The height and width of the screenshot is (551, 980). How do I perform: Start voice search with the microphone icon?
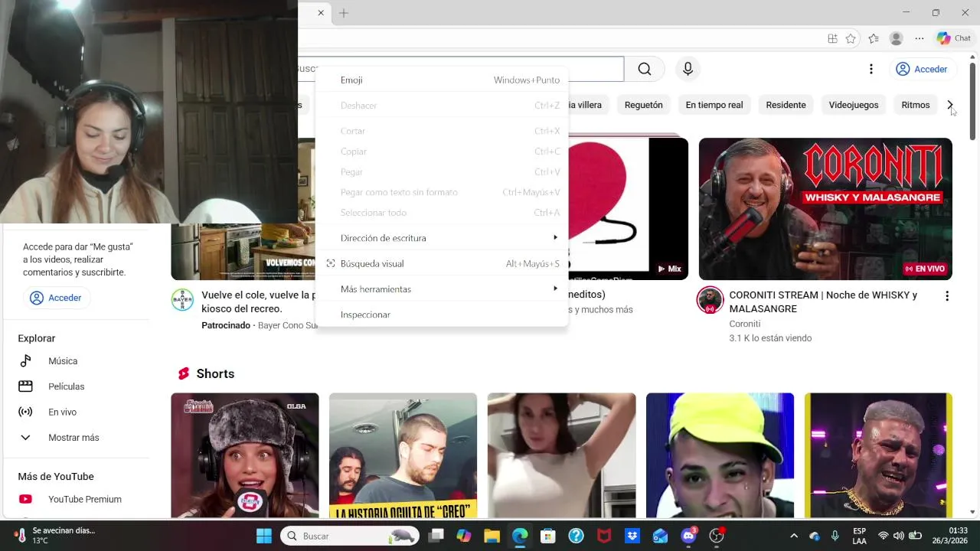pyautogui.click(x=688, y=69)
